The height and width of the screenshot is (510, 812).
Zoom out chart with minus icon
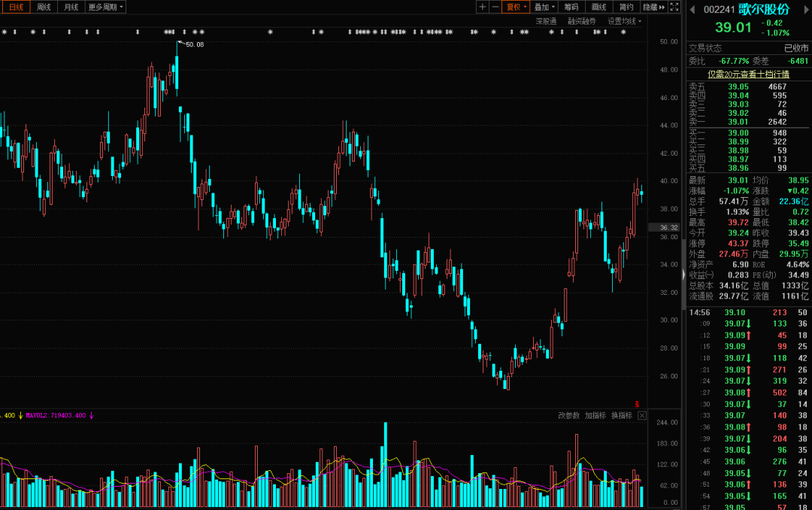(x=495, y=7)
